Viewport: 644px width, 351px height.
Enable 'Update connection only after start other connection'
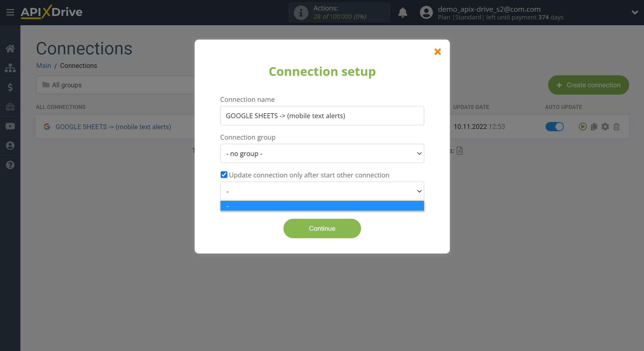click(x=224, y=175)
